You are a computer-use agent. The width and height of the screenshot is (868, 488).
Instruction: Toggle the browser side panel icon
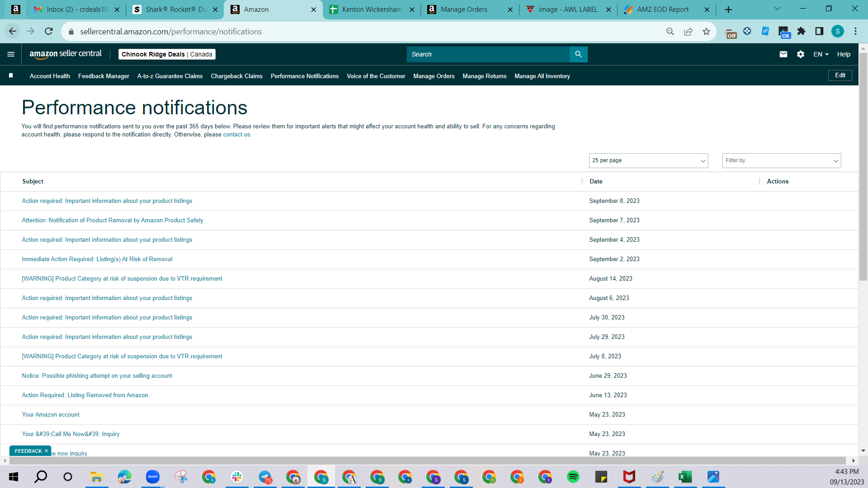(x=819, y=31)
